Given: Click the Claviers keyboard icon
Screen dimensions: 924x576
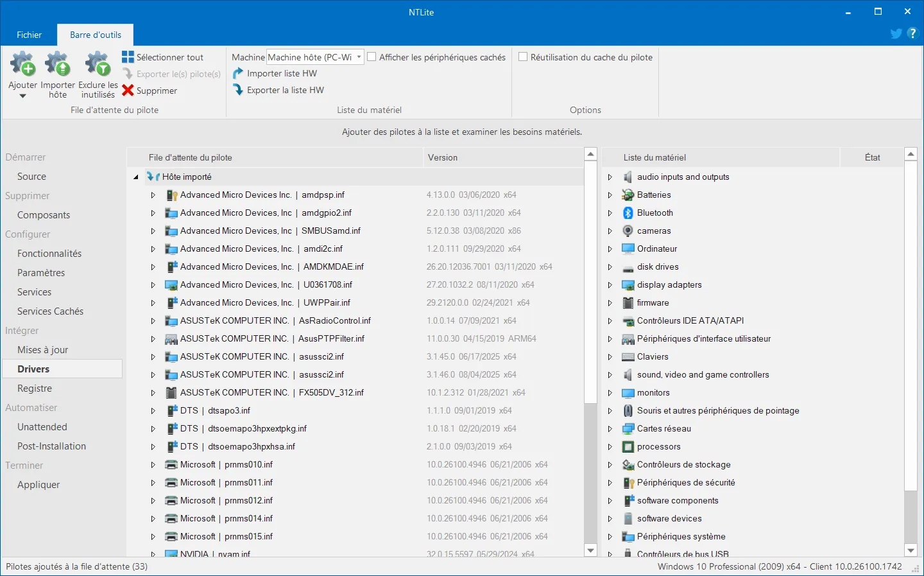Looking at the screenshot, I should pyautogui.click(x=628, y=356).
